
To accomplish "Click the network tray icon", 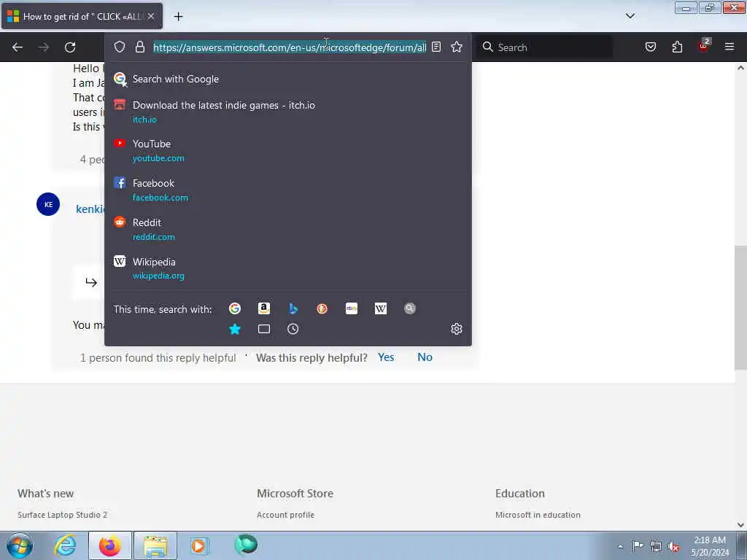I will 656,546.
